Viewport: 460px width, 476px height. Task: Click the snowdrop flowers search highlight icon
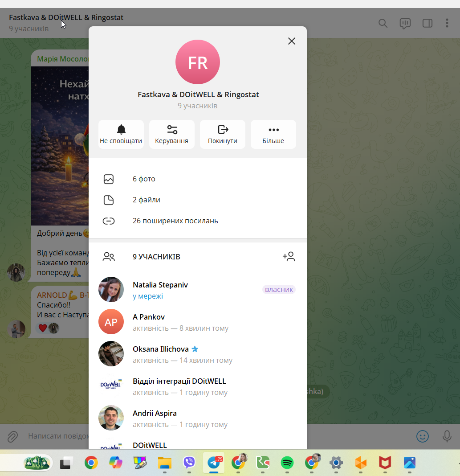click(37, 463)
